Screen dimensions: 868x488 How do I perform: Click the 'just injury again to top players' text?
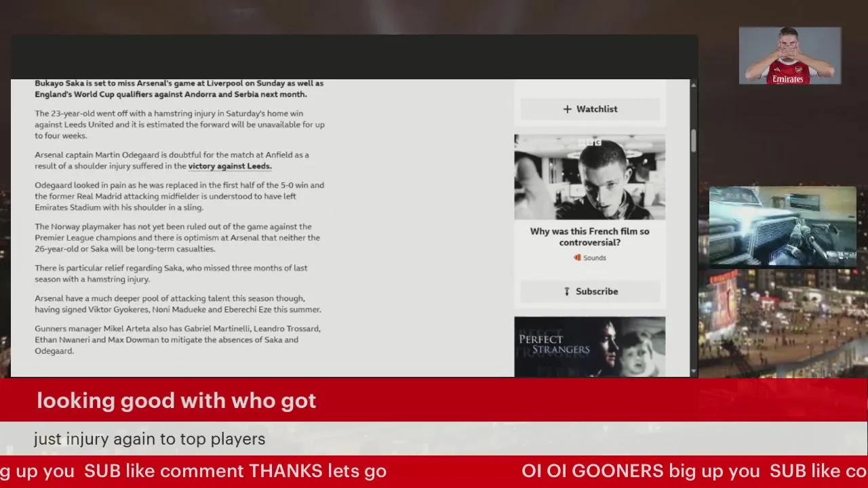(149, 439)
